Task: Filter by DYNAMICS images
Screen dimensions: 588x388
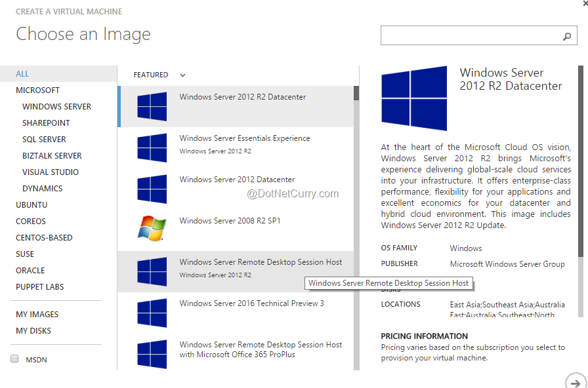Action: pos(43,188)
